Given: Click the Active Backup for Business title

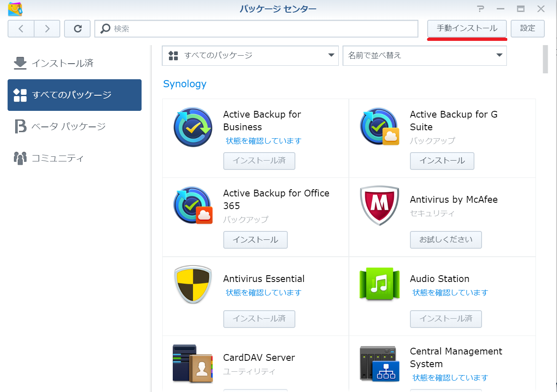Looking at the screenshot, I should pos(262,121).
